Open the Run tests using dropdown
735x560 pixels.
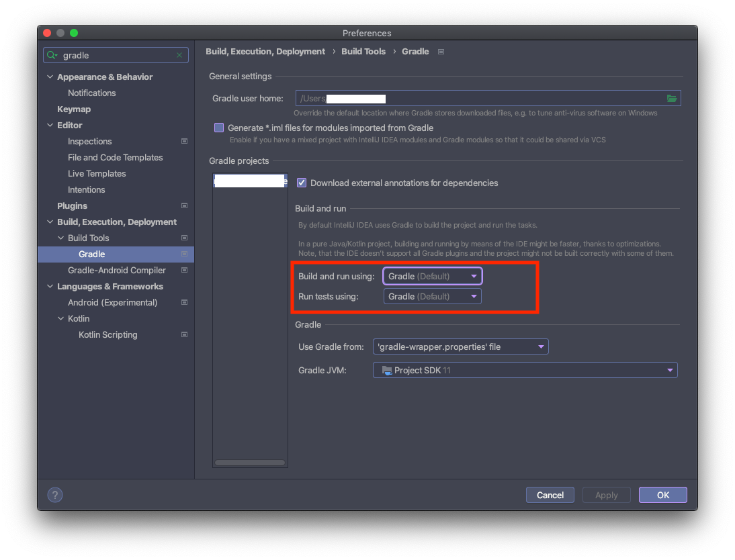[432, 296]
